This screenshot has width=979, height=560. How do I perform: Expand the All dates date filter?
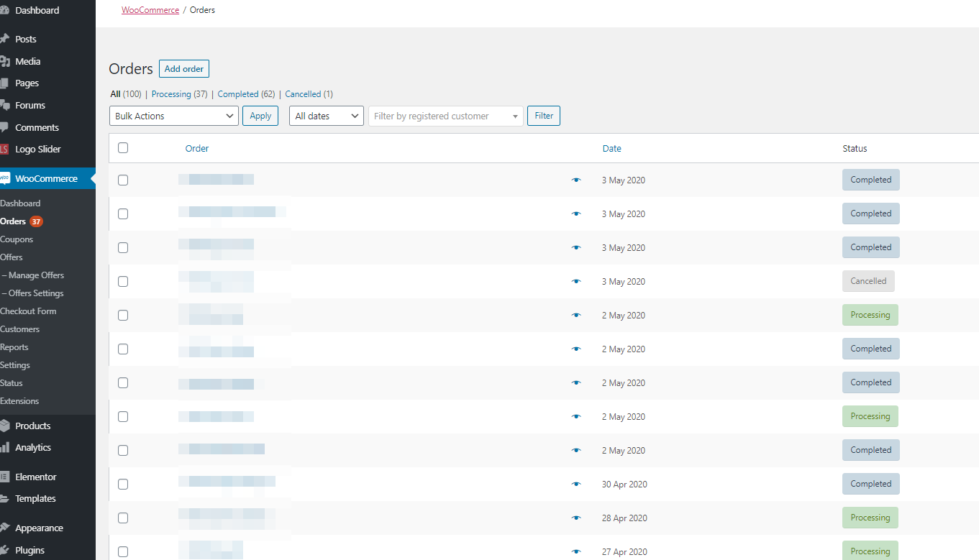tap(326, 115)
